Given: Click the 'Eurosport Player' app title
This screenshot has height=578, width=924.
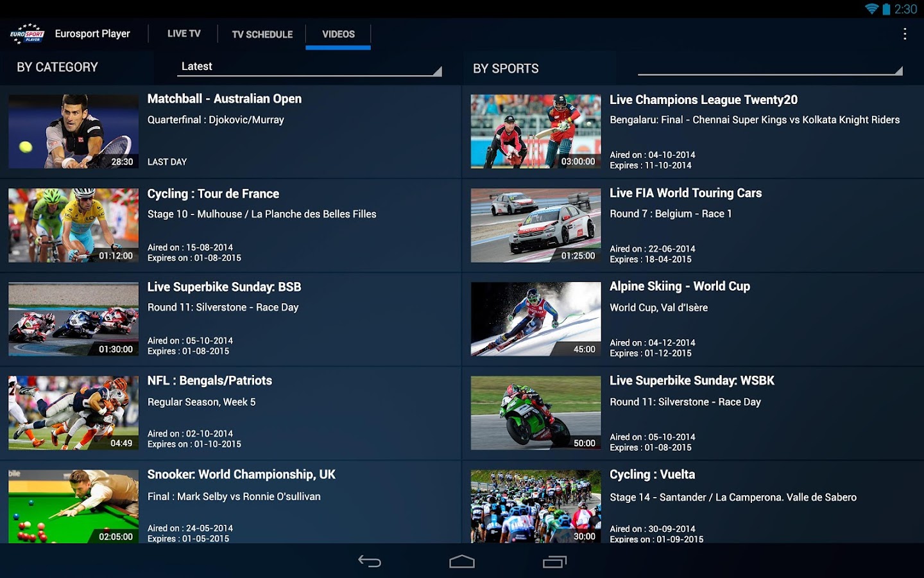Looking at the screenshot, I should point(92,33).
